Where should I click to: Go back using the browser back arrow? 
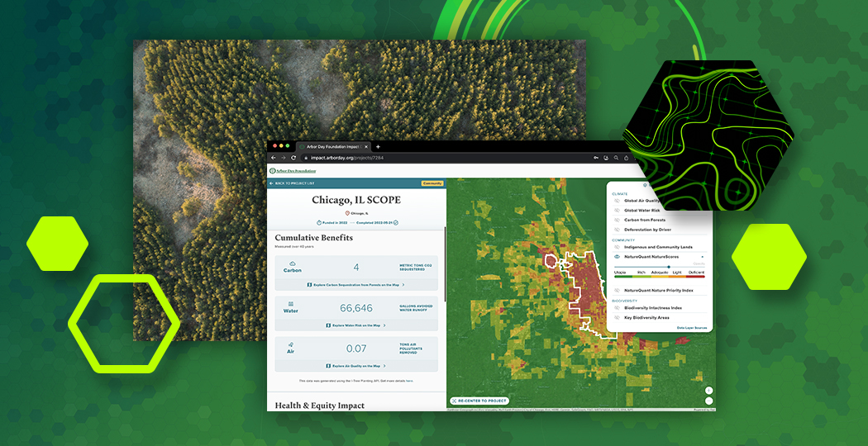pos(273,158)
